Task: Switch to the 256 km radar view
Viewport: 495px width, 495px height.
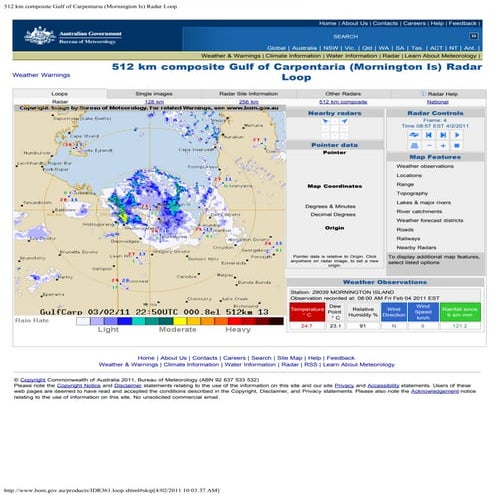Action: pos(249,102)
